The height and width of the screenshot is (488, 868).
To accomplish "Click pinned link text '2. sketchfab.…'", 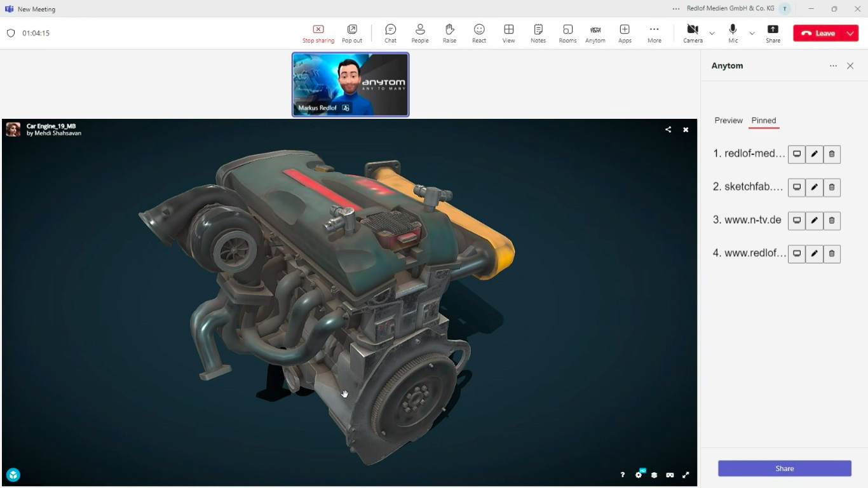I will [749, 187].
